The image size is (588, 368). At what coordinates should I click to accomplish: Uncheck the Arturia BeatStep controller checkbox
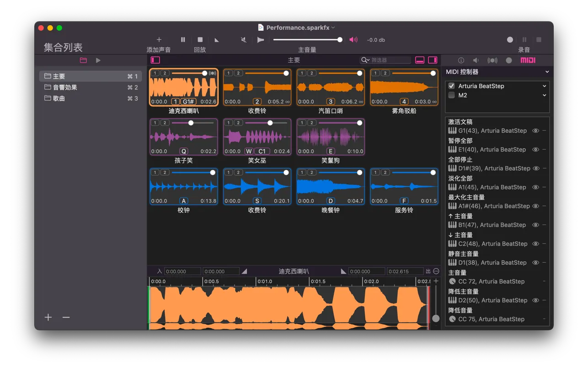[x=450, y=86]
